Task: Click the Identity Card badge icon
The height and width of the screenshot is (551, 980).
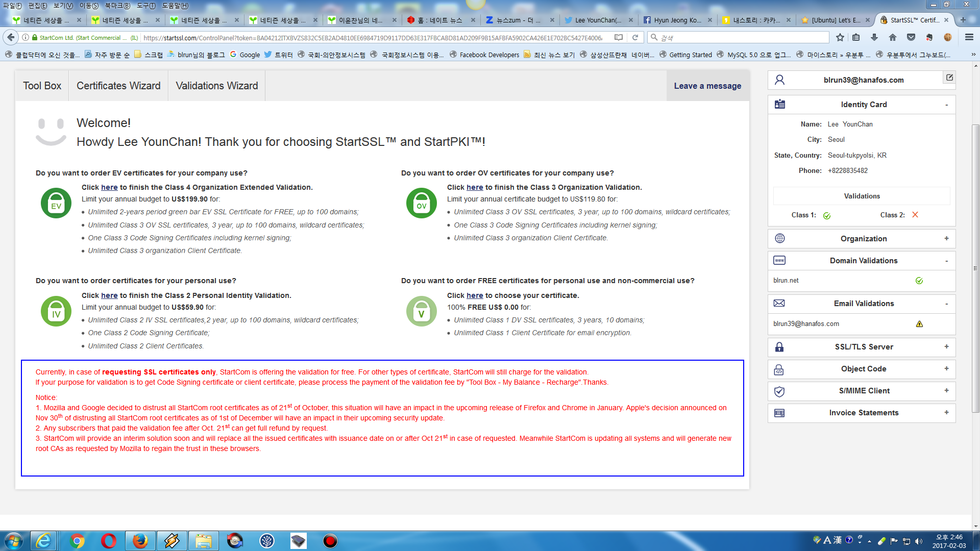Action: click(x=780, y=104)
